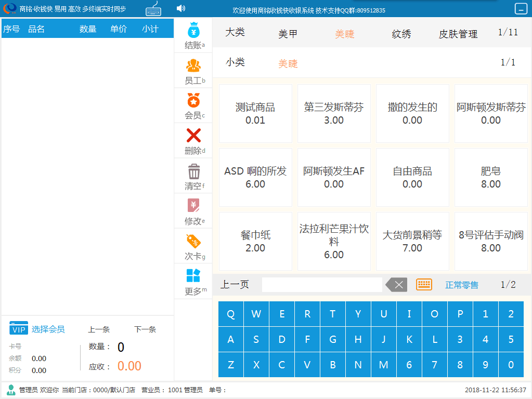The width and height of the screenshot is (532, 399).
Task: Select next item with 下一条
Action: click(145, 329)
